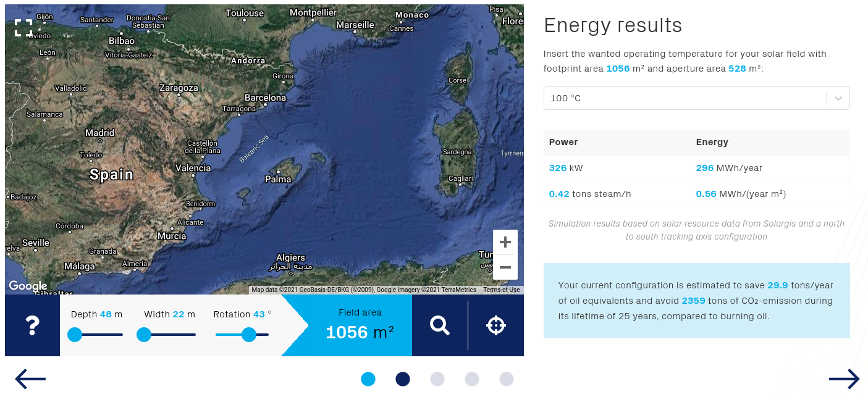Screen dimensions: 868x397
Task: Select the second step dot
Action: coord(403,379)
